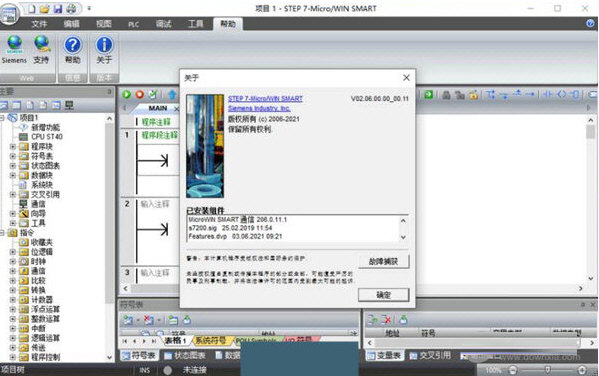
Task: Open the quick access toolbar customize arrow
Action: (x=89, y=8)
